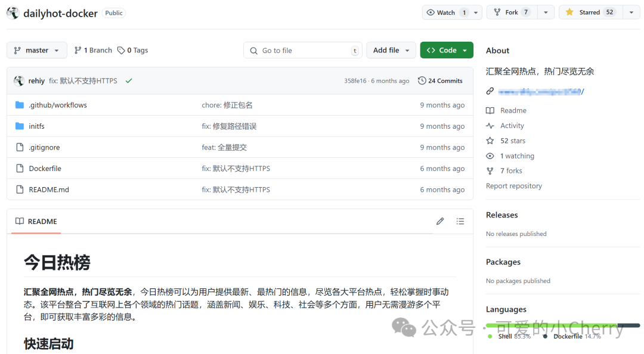Click the fork icon beside 7 forks
This screenshot has width=644, height=354.
pyautogui.click(x=490, y=171)
